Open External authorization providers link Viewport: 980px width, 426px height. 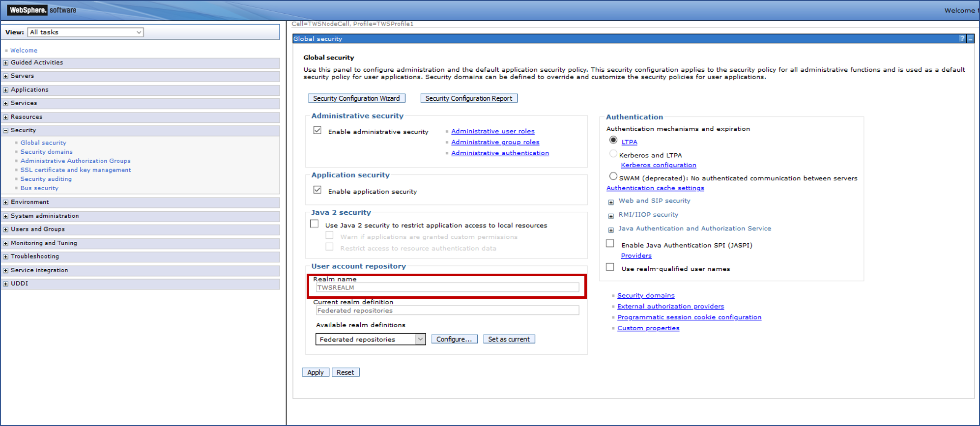pyautogui.click(x=670, y=306)
